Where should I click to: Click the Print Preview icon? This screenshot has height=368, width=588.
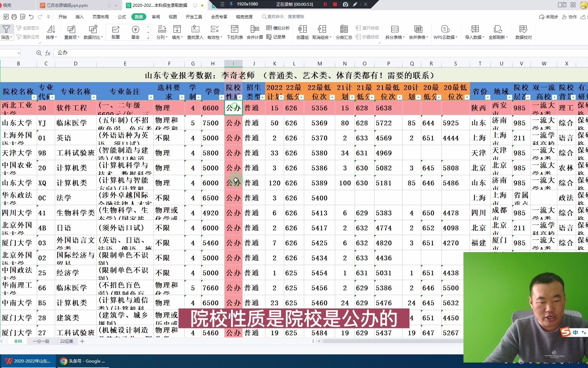[x=23, y=17]
